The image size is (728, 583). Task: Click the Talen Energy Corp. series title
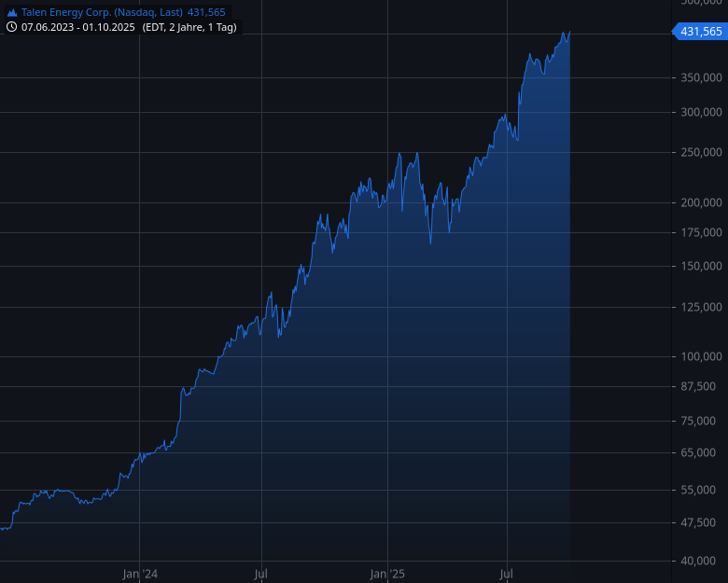pyautogui.click(x=102, y=12)
